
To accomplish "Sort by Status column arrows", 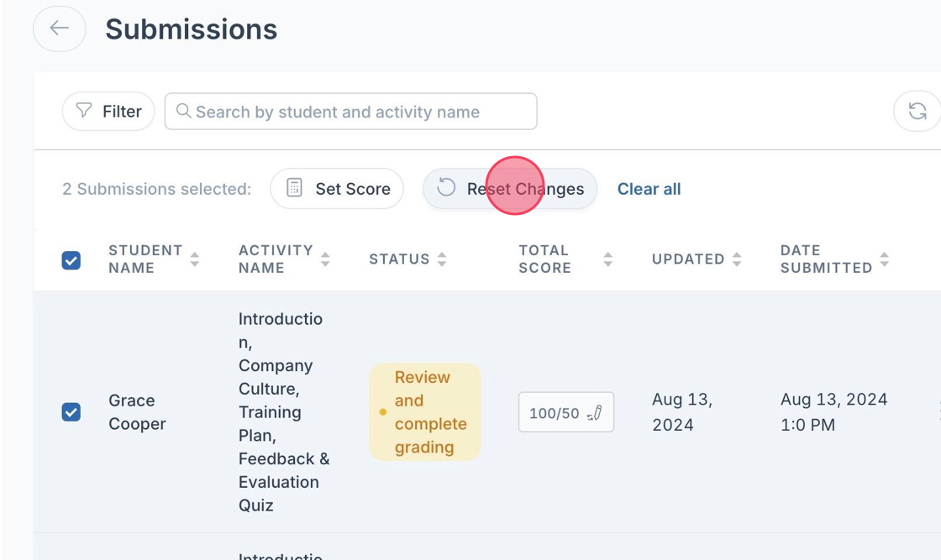I will pyautogui.click(x=442, y=259).
